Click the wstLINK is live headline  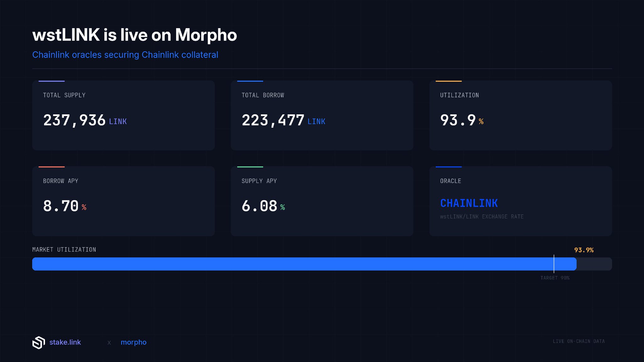click(x=134, y=35)
